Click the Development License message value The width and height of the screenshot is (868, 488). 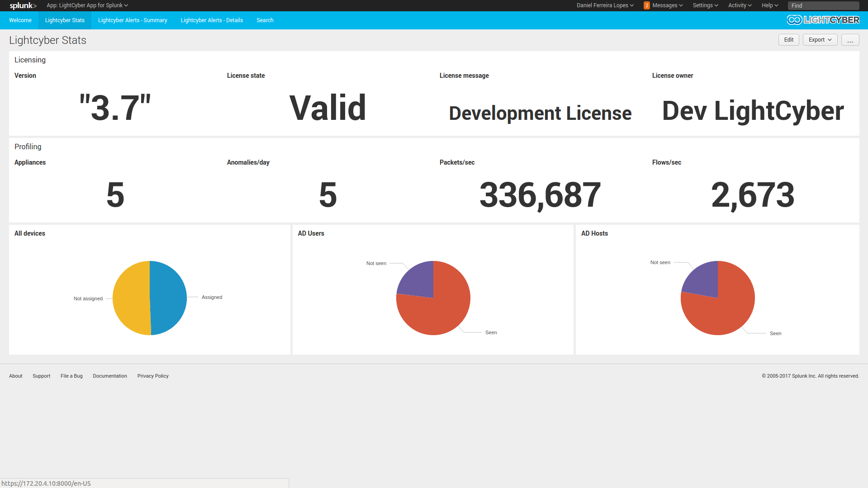540,113
